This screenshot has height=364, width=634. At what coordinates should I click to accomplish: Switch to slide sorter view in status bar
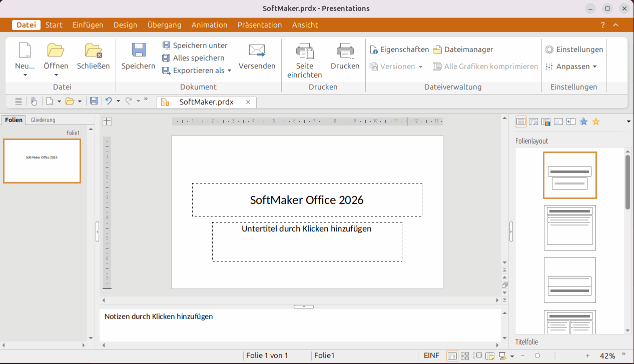click(465, 356)
